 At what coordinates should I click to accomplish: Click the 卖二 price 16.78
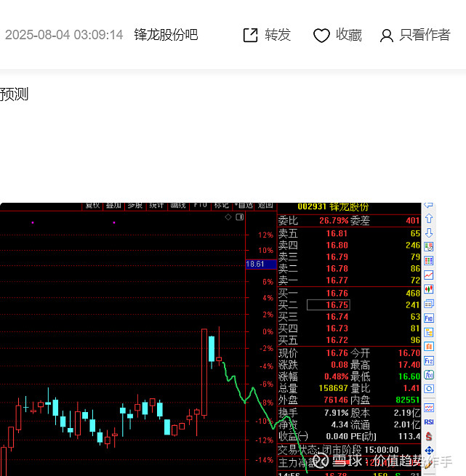(x=337, y=269)
